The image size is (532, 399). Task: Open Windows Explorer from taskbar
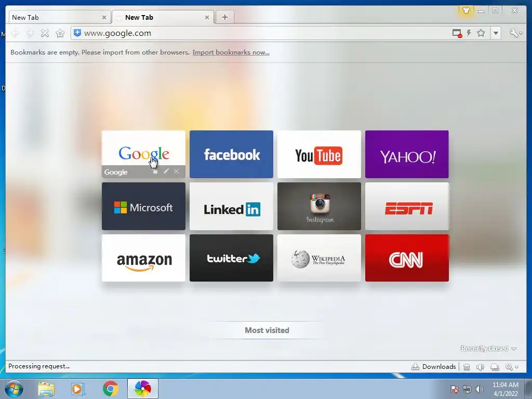pos(46,389)
